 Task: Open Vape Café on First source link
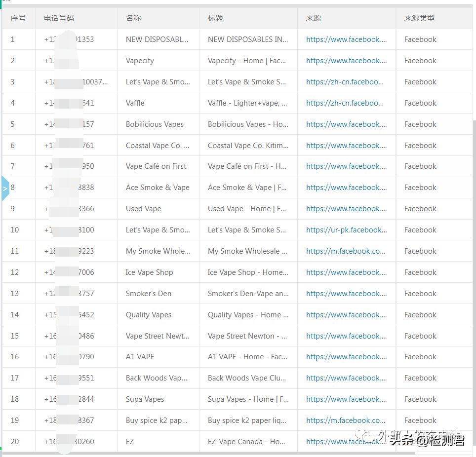[346, 166]
